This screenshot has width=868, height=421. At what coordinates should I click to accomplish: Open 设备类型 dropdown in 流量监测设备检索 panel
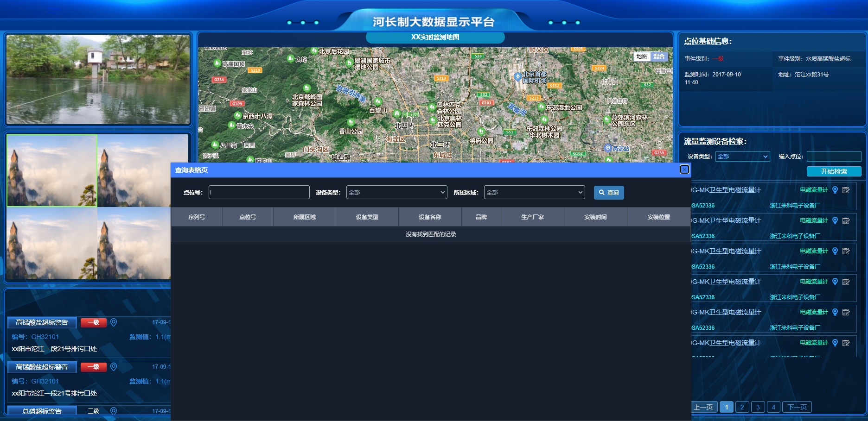pyautogui.click(x=743, y=157)
